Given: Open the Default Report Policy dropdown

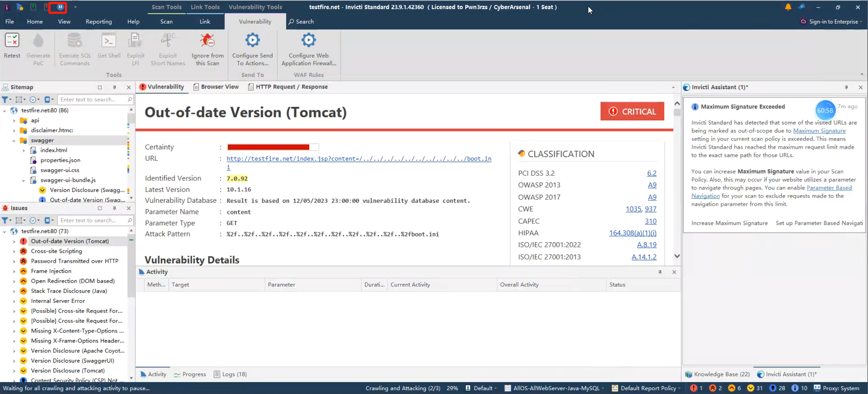Looking at the screenshot, I should (647, 388).
